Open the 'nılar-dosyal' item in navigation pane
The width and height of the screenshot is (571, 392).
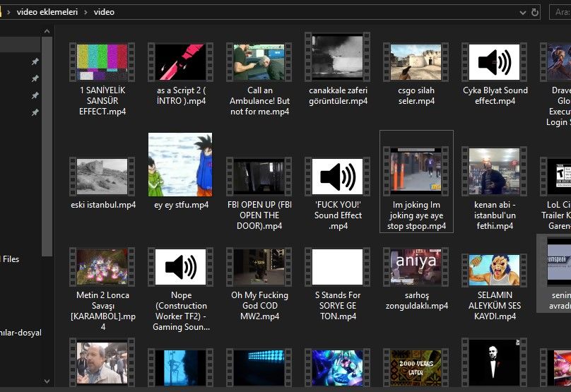20,333
